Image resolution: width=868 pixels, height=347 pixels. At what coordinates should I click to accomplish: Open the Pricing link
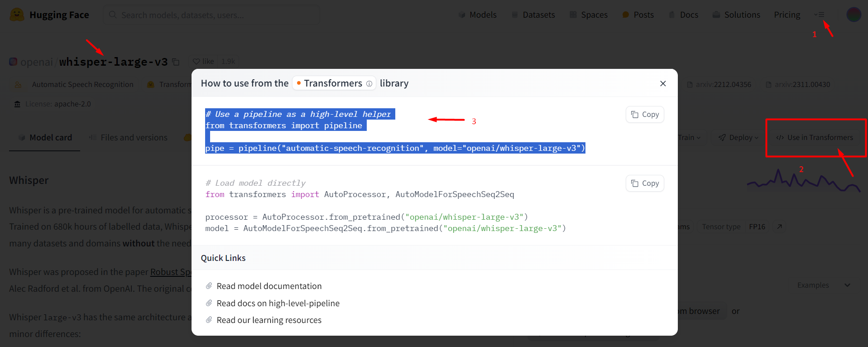(x=787, y=15)
